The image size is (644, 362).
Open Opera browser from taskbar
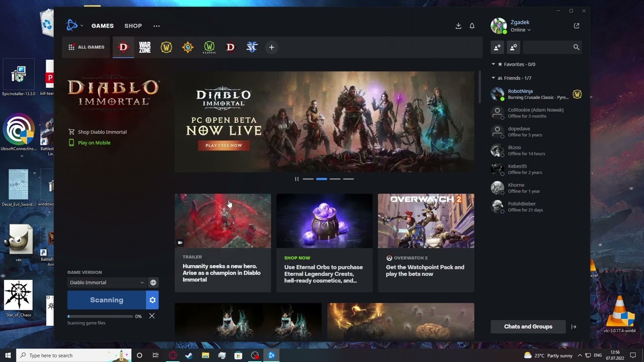click(173, 355)
